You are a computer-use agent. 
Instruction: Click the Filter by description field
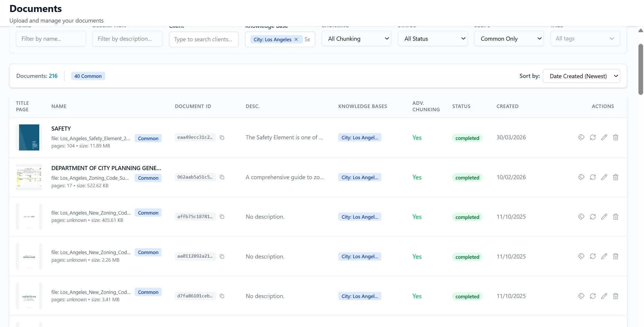(x=127, y=39)
